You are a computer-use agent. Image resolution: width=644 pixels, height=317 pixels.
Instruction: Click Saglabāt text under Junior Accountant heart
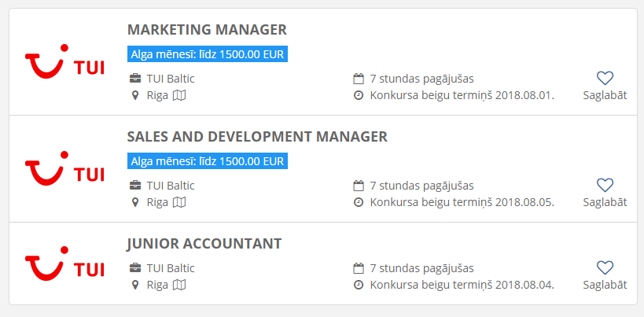605,285
